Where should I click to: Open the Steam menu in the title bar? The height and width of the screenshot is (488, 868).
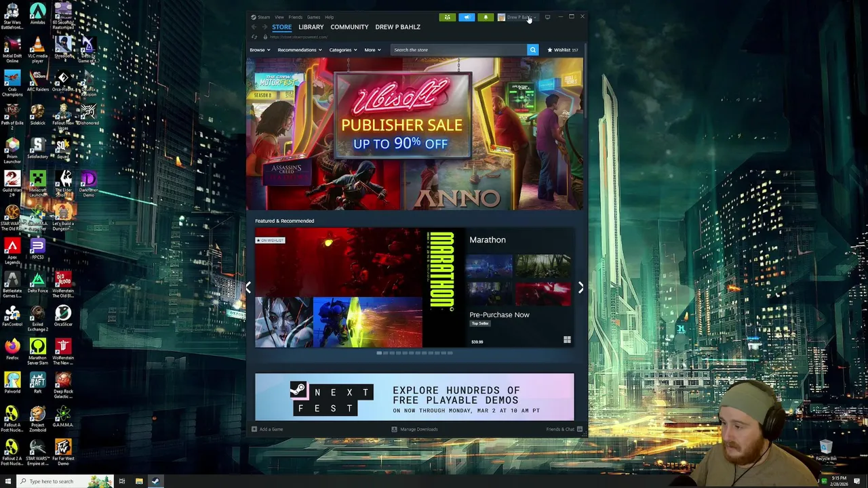pyautogui.click(x=260, y=17)
